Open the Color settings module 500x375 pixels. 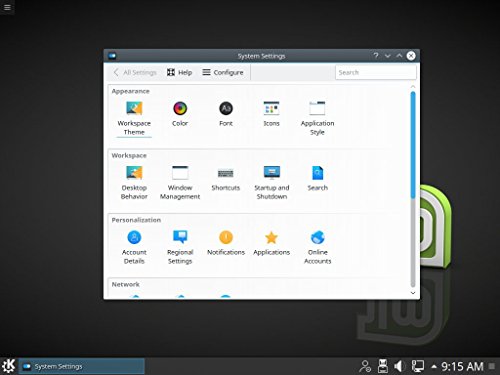click(180, 114)
